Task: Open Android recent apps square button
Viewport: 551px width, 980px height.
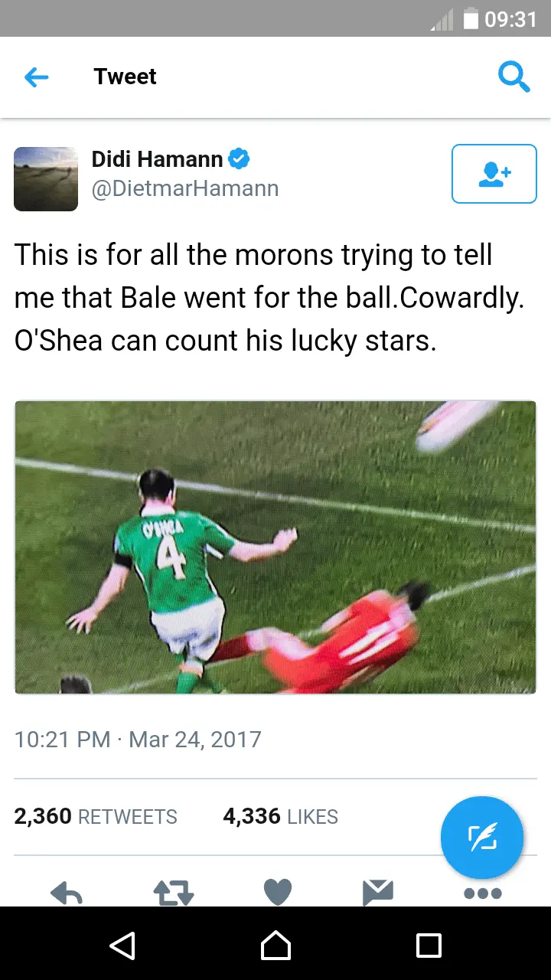Action: pos(429,946)
